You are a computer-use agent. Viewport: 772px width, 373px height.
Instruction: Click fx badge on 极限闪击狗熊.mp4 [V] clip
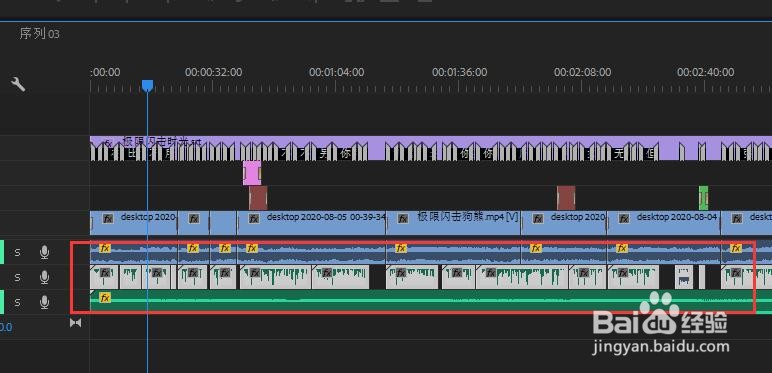(x=403, y=218)
